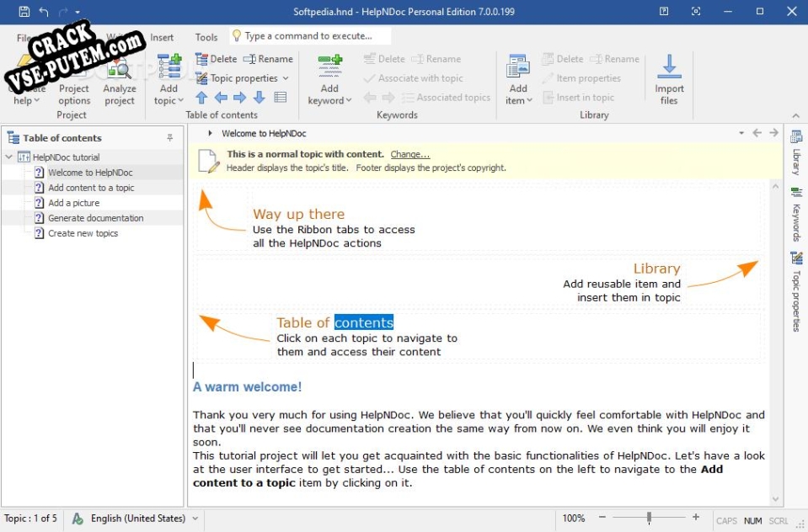The image size is (808, 532).
Task: Select the 'Welcome to HelpNDoc' topic
Action: click(x=90, y=173)
